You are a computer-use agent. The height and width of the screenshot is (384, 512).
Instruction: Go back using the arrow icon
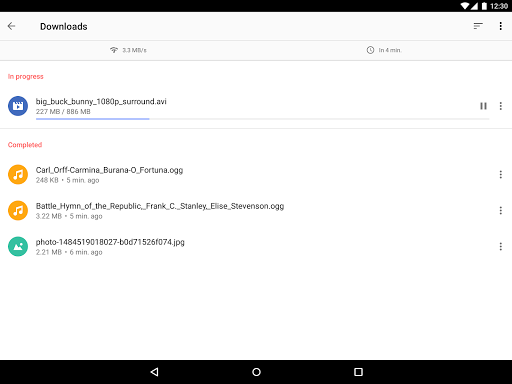(x=12, y=26)
